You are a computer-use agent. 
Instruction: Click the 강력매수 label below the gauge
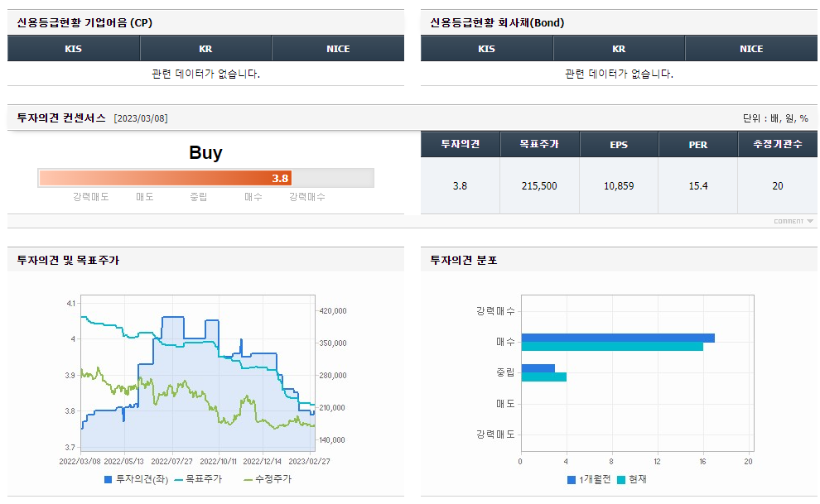(307, 197)
